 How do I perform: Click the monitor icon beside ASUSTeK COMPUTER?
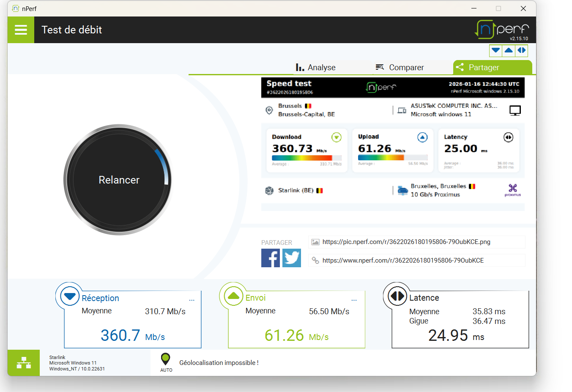point(515,111)
